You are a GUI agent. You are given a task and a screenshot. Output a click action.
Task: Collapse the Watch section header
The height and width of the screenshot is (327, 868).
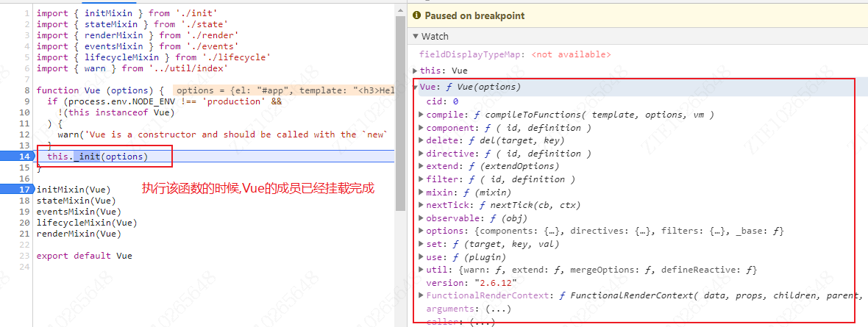(416, 37)
